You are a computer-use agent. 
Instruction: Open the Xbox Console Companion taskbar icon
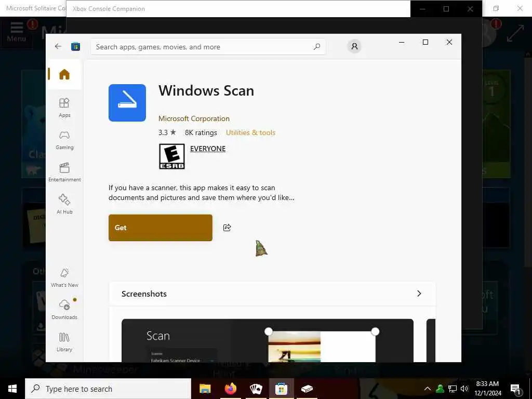307,389
